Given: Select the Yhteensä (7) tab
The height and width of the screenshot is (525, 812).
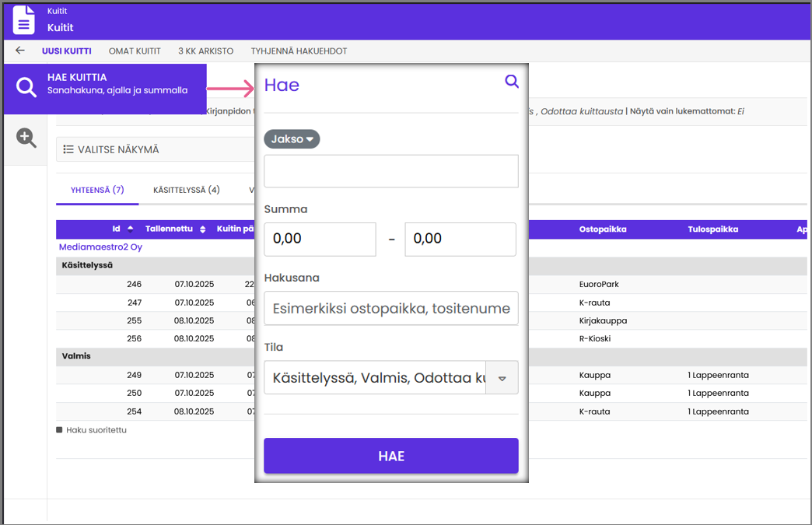Looking at the screenshot, I should click(97, 190).
